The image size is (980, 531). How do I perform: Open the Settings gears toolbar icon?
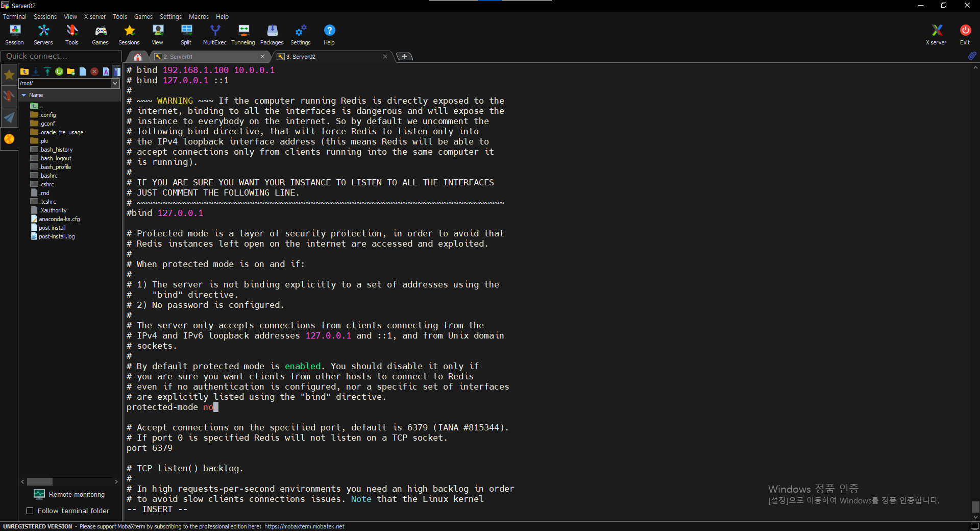click(x=301, y=35)
